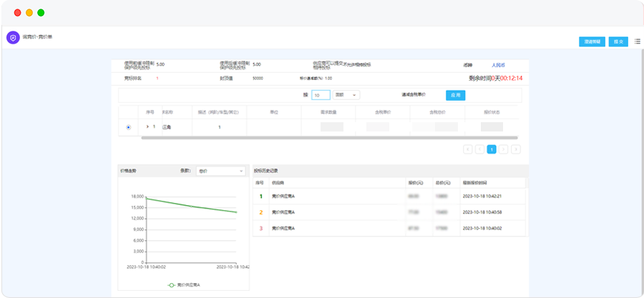The height and width of the screenshot is (298, 644).
Task: Click the 提交 submit button
Action: coord(618,42)
